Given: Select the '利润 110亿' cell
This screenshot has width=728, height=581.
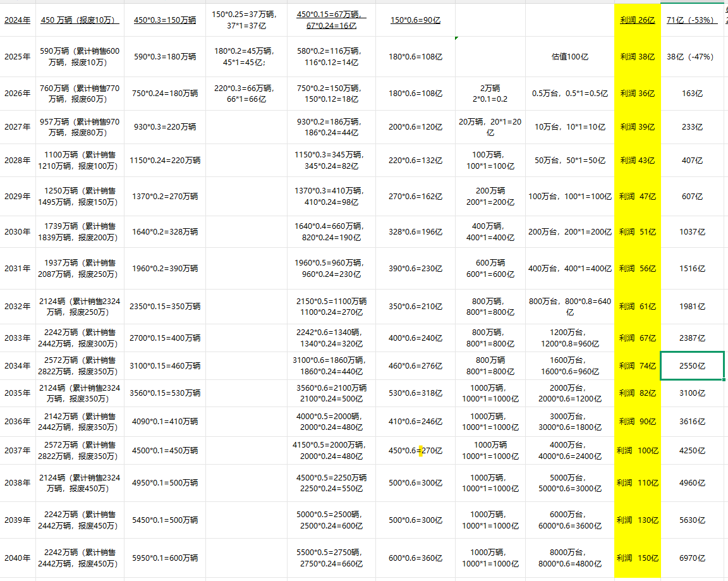Looking at the screenshot, I should coord(637,483).
